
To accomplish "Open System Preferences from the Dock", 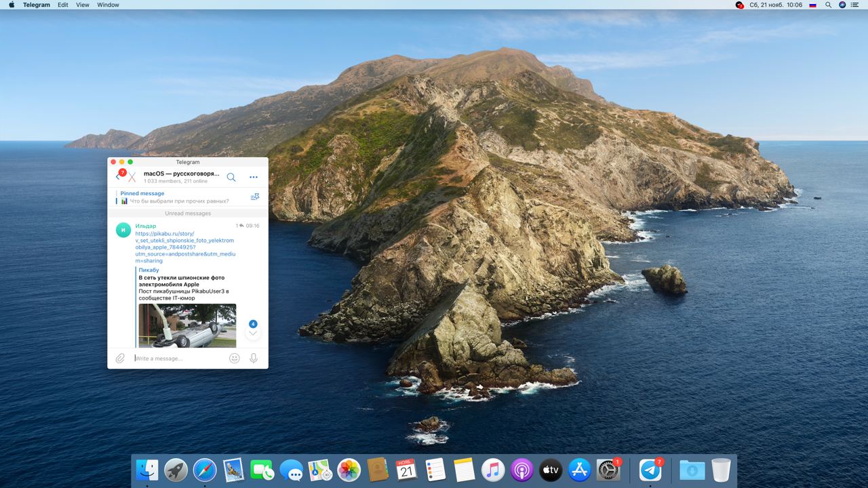I will point(608,470).
